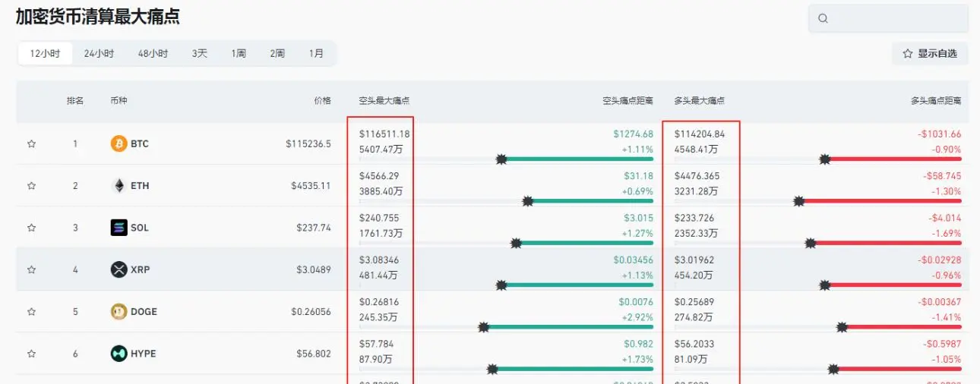
Task: Click the value $114204.84
Action: click(700, 134)
